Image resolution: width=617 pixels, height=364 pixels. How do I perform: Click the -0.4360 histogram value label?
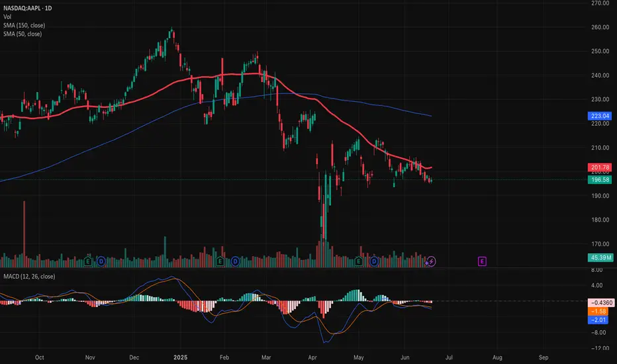click(x=601, y=302)
